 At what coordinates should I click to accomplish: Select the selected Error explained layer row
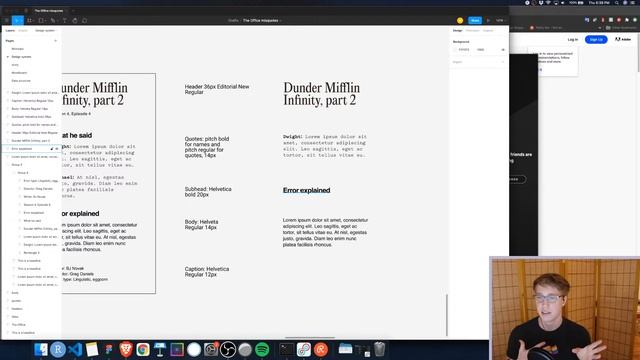tap(31, 149)
